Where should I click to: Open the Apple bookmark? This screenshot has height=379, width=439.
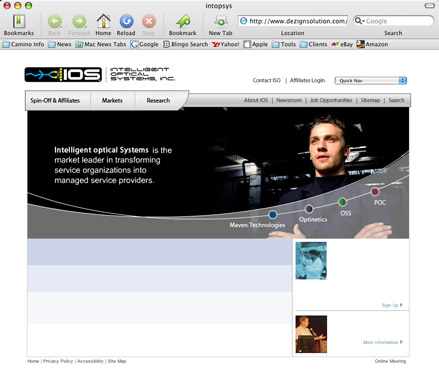[255, 44]
